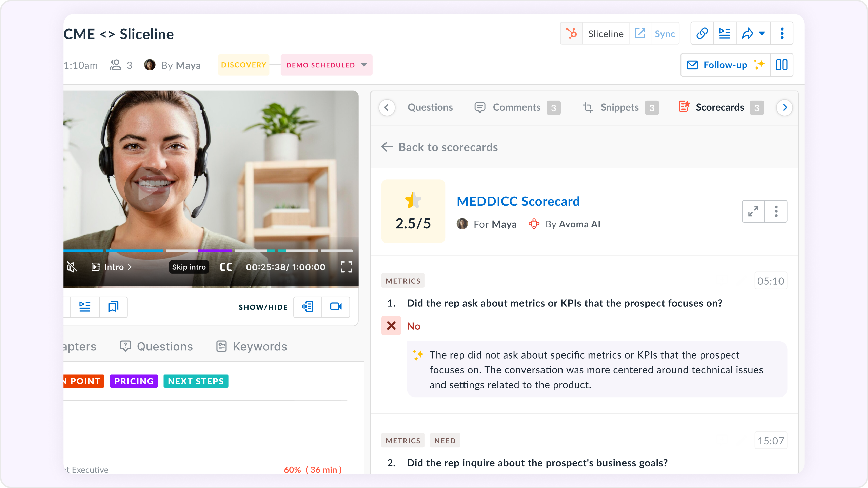The image size is (868, 488).
Task: Click the Follow-up email button
Action: point(725,65)
